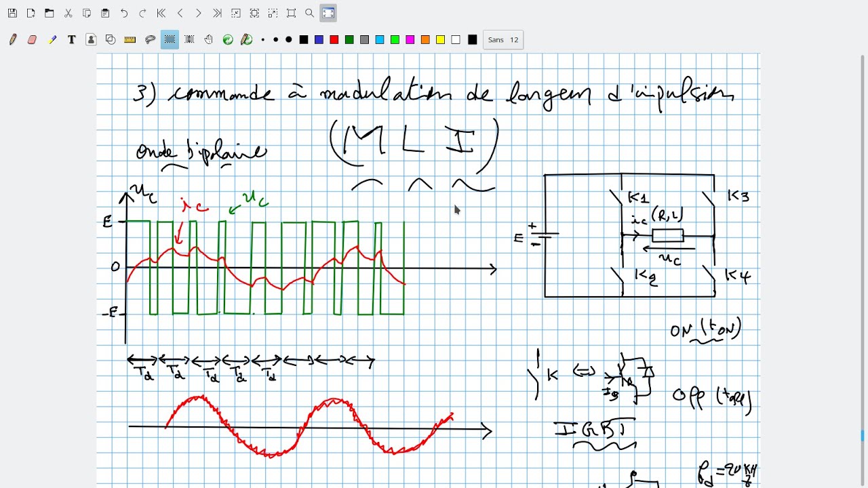Pick the white color swatch

(x=456, y=40)
